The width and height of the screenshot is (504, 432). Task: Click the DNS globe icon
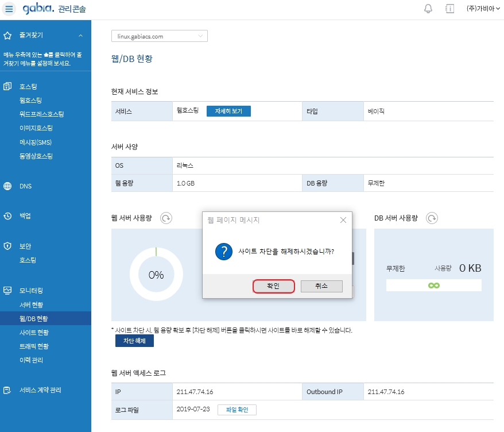click(x=7, y=186)
